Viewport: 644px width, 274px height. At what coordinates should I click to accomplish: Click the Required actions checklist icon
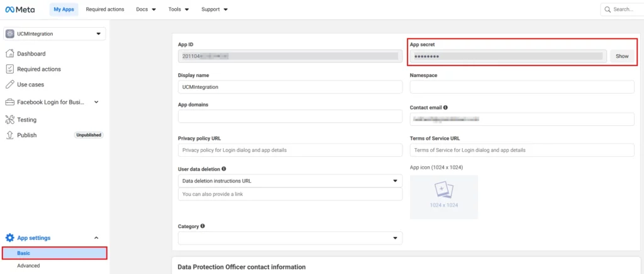click(10, 69)
